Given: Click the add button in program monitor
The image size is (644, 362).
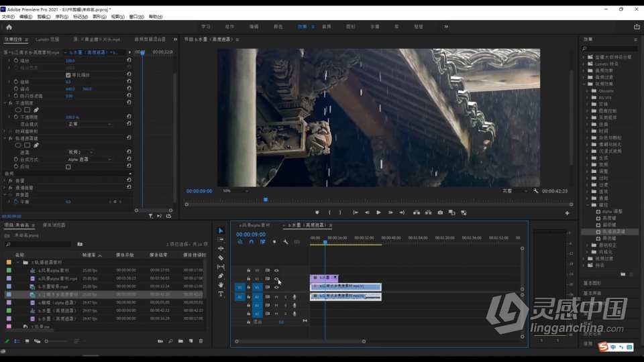Looking at the screenshot, I should pos(568,213).
